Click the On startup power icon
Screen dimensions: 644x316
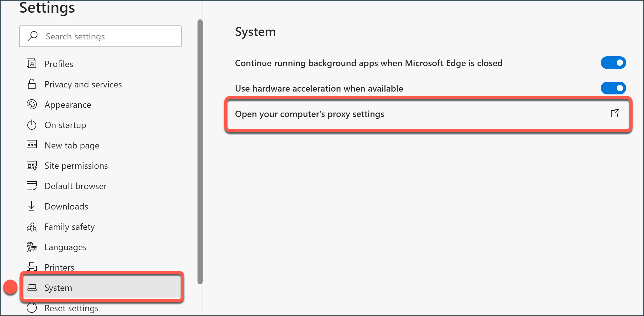tap(32, 125)
